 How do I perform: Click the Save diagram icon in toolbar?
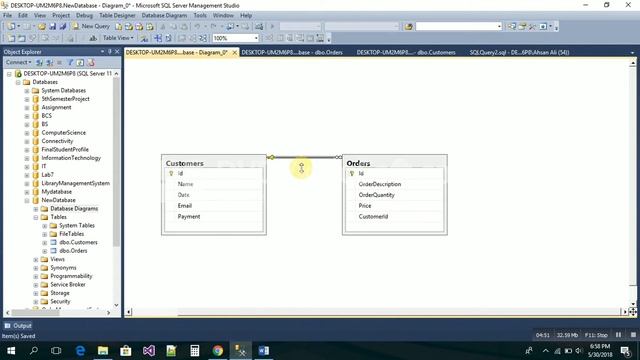click(52, 27)
